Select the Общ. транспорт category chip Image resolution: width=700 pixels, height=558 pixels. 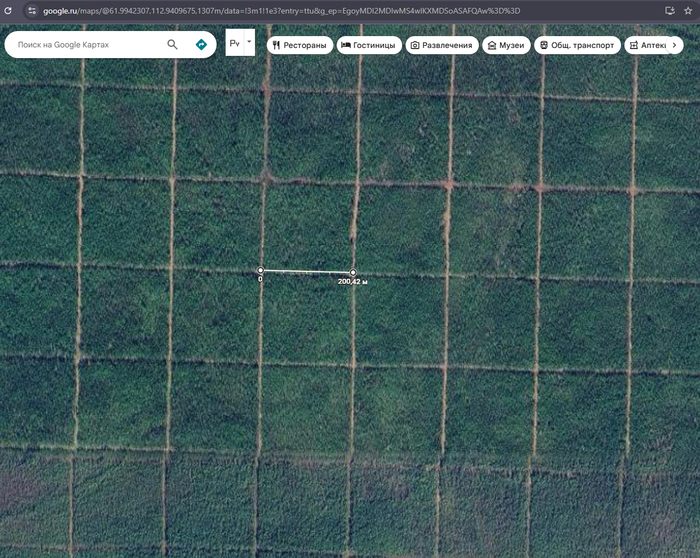(575, 45)
